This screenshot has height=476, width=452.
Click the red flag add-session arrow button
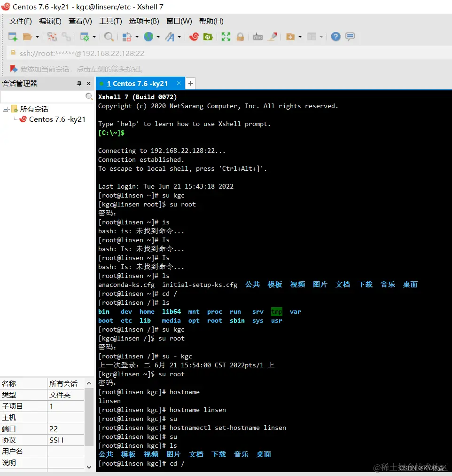[13, 69]
